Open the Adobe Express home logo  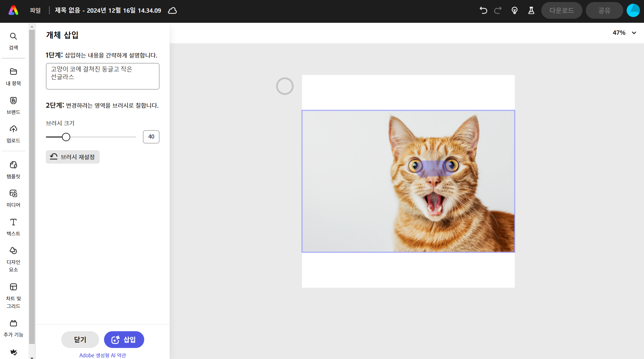[x=13, y=10]
